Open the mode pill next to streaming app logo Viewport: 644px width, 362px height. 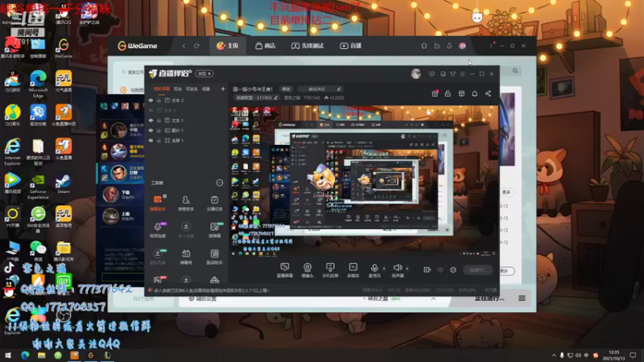click(x=204, y=74)
